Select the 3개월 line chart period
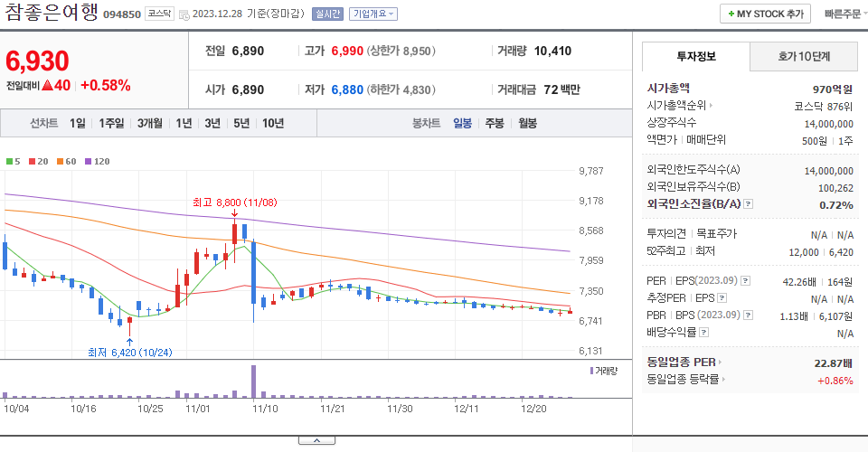 (x=149, y=123)
